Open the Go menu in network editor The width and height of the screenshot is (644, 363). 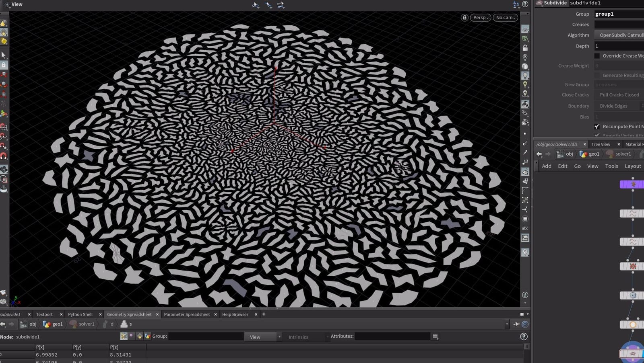[x=577, y=166]
